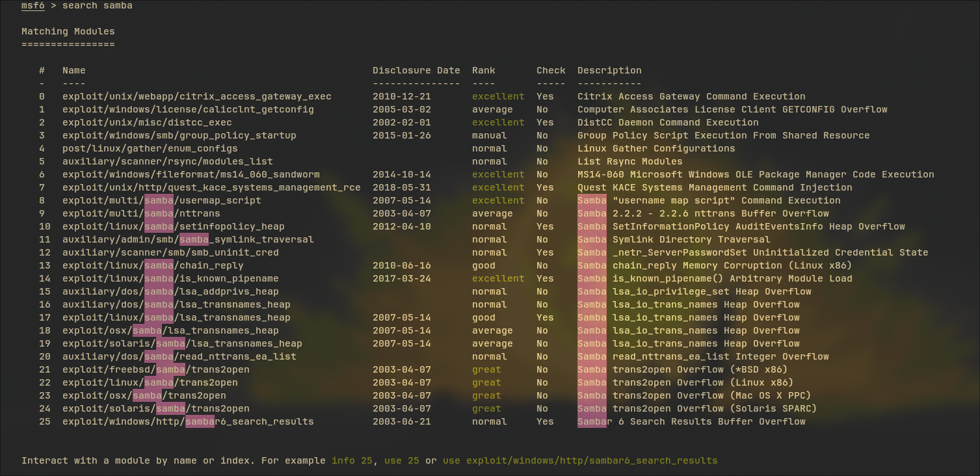The image size is (980, 476).
Task: Click the 'Rank' column header
Action: [x=484, y=70]
